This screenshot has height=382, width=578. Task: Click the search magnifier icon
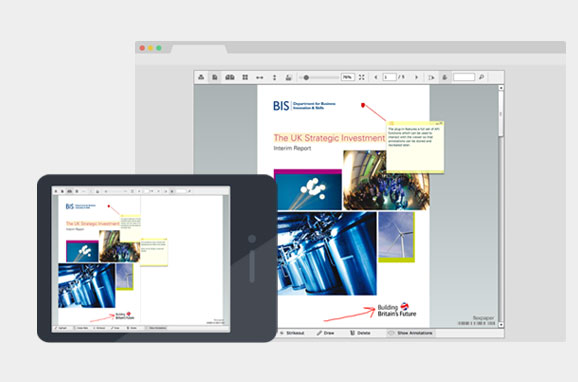tap(481, 77)
